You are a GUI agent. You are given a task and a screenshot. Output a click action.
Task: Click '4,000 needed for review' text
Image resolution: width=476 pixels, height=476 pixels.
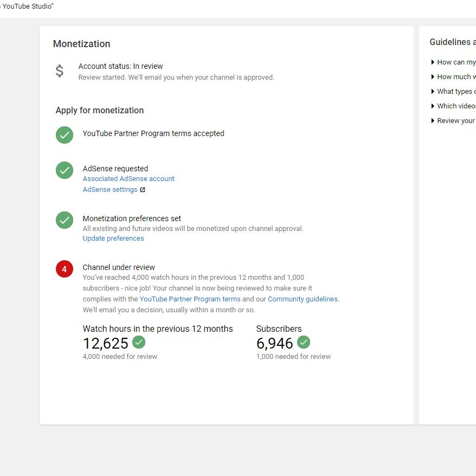point(120,356)
